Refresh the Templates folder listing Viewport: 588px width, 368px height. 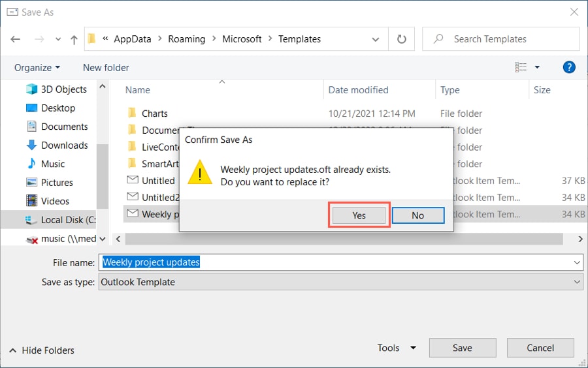tap(401, 39)
